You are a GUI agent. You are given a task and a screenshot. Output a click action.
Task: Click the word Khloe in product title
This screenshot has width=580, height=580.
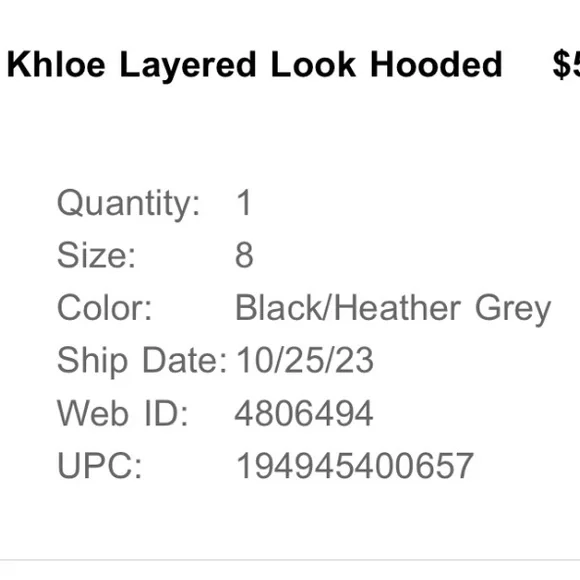click(x=56, y=65)
